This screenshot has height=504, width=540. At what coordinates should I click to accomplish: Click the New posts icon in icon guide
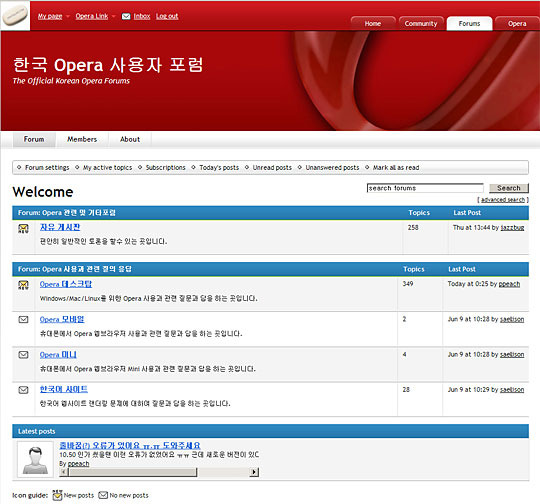click(x=57, y=495)
